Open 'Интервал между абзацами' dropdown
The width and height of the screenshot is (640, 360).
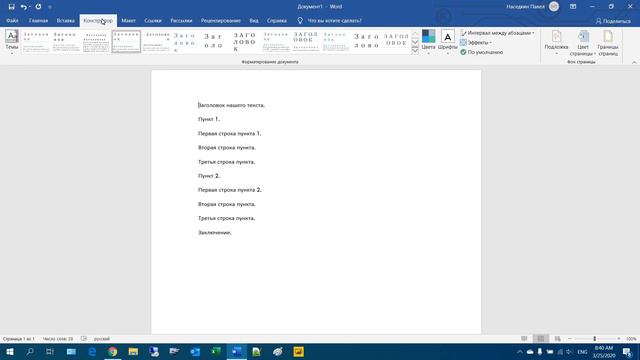pos(497,33)
